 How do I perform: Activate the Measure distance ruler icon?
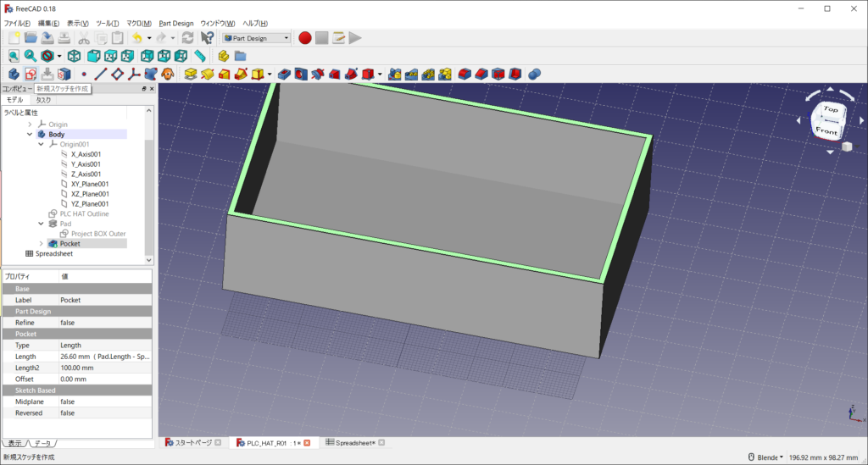click(200, 56)
